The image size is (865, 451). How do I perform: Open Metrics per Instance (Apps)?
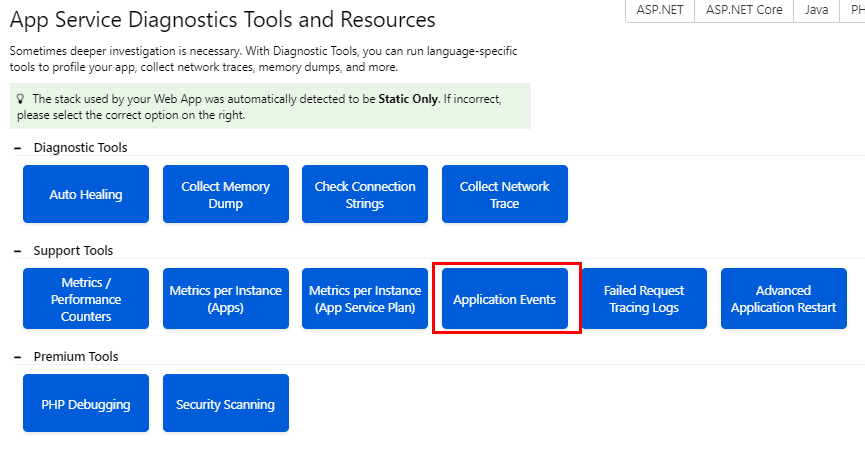[x=226, y=299]
